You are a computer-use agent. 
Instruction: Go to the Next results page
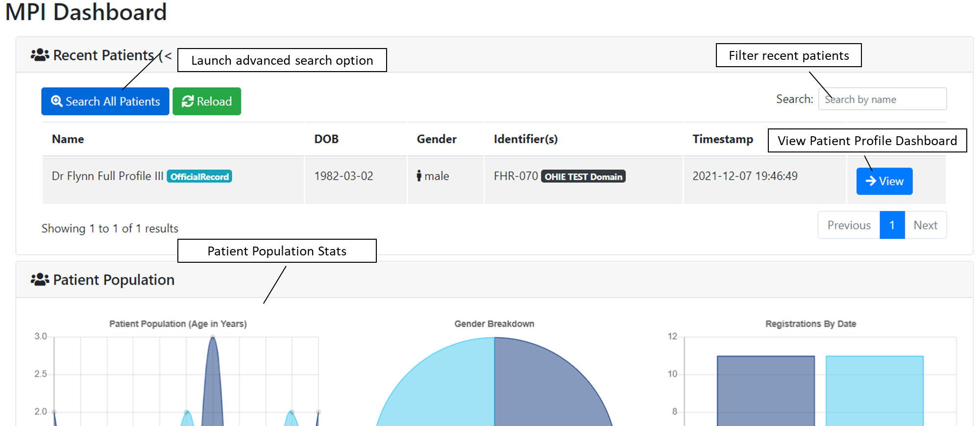(926, 225)
